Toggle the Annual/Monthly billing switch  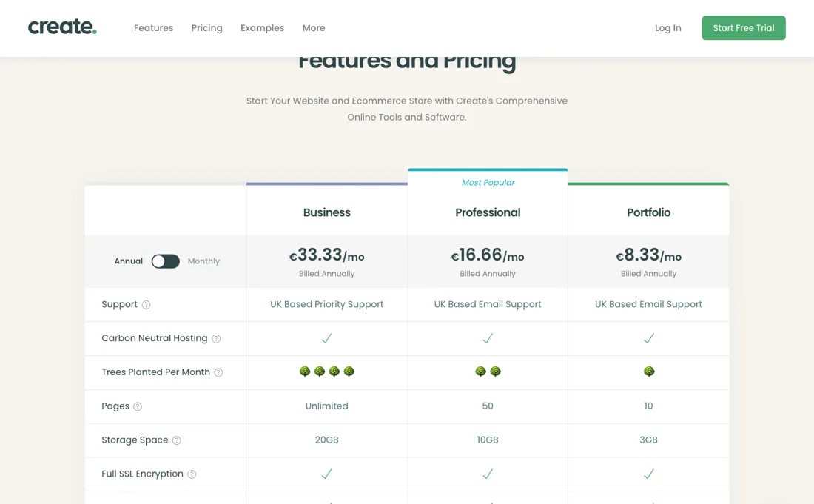click(166, 261)
